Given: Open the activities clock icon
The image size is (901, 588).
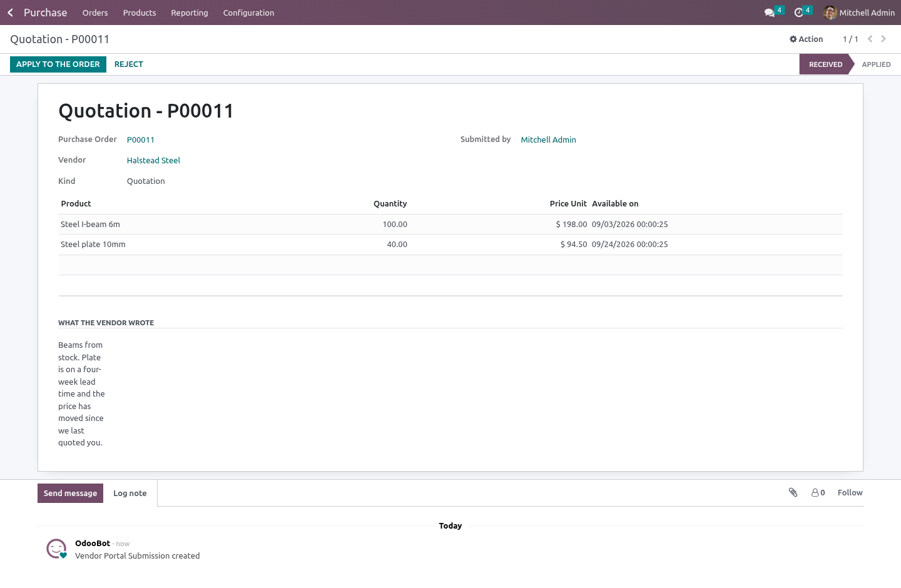Looking at the screenshot, I should 798,13.
